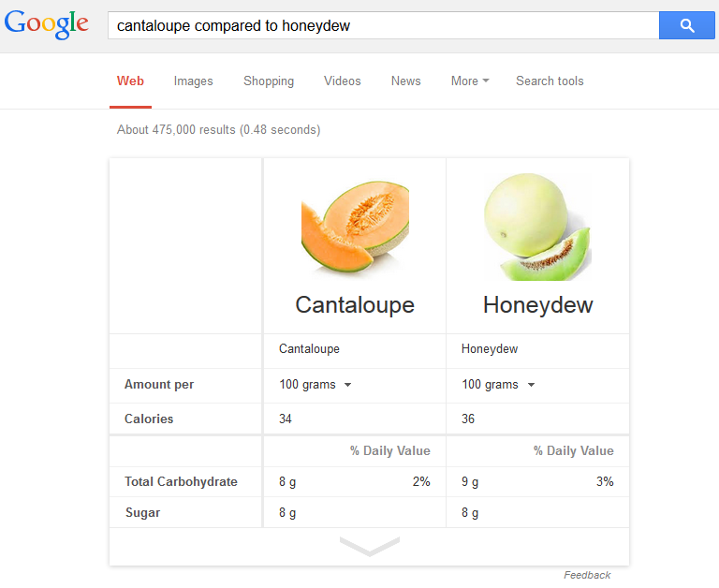Image resolution: width=719 pixels, height=588 pixels.
Task: Click inside the search query field
Action: pos(374,26)
